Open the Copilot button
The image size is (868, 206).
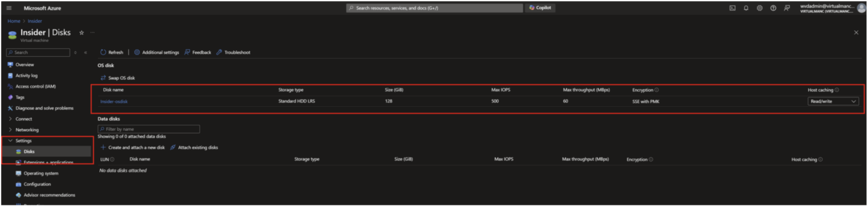[540, 8]
